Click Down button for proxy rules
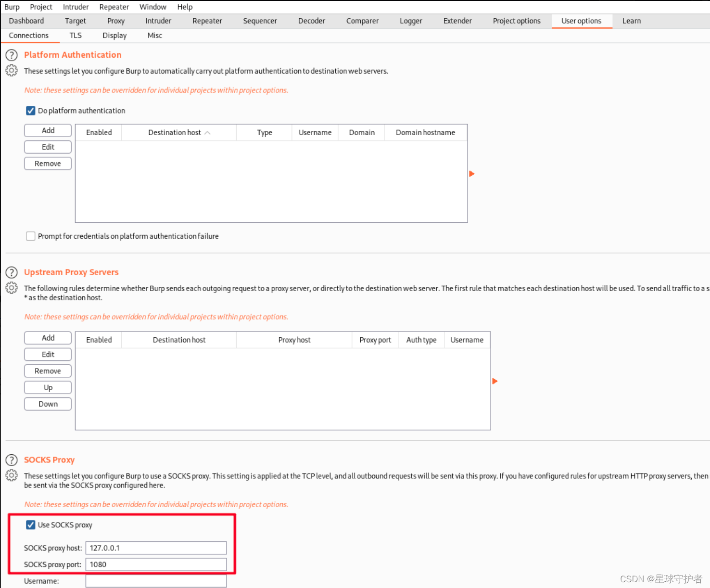710x588 pixels. tap(48, 404)
